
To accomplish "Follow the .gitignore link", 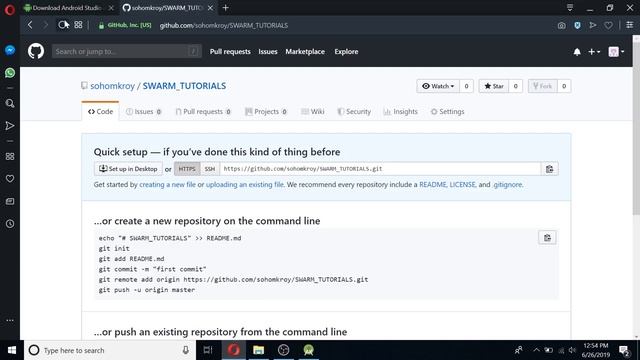I will 507,184.
